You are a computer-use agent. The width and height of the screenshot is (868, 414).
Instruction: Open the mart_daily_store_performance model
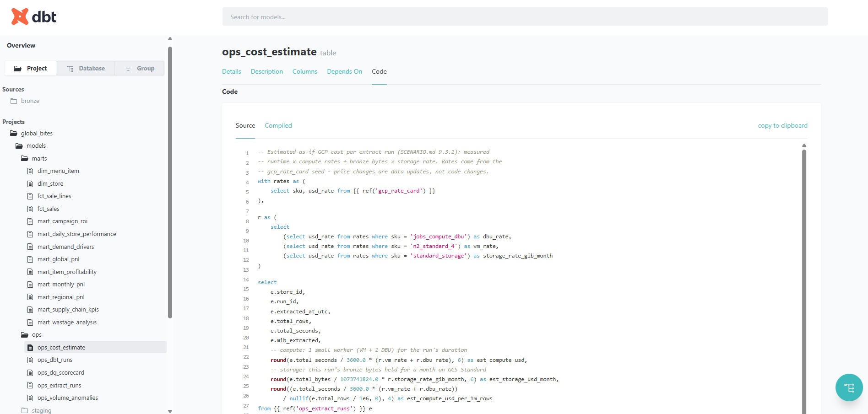click(77, 234)
